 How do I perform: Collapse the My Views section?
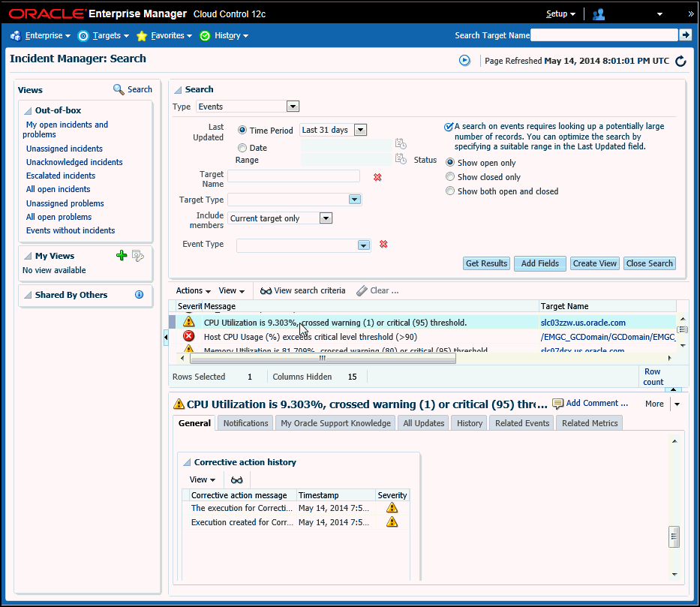tap(28, 256)
